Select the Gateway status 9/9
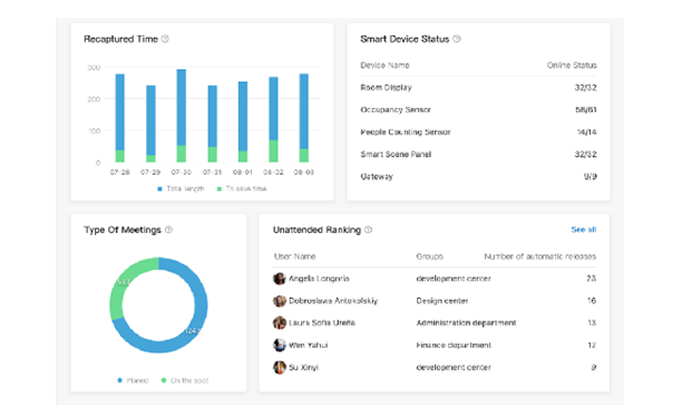This screenshot has width=700, height=420. [x=590, y=177]
